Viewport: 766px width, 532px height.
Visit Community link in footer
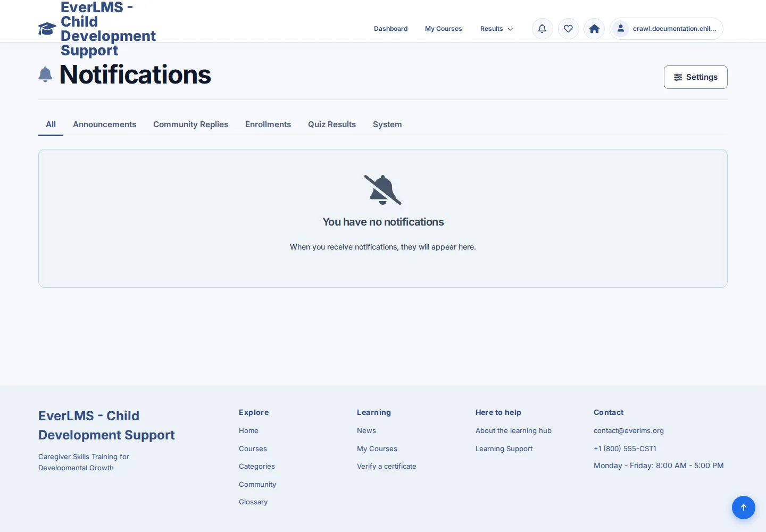[x=257, y=485]
